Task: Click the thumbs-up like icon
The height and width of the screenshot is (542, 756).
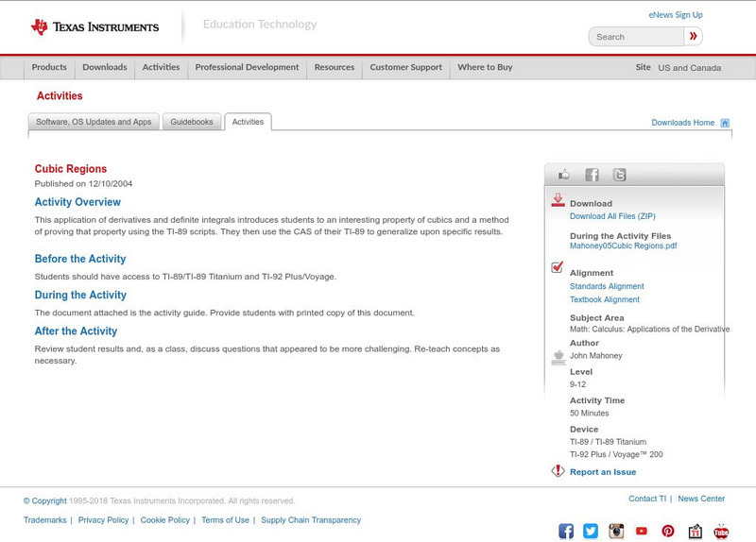Action: click(563, 175)
